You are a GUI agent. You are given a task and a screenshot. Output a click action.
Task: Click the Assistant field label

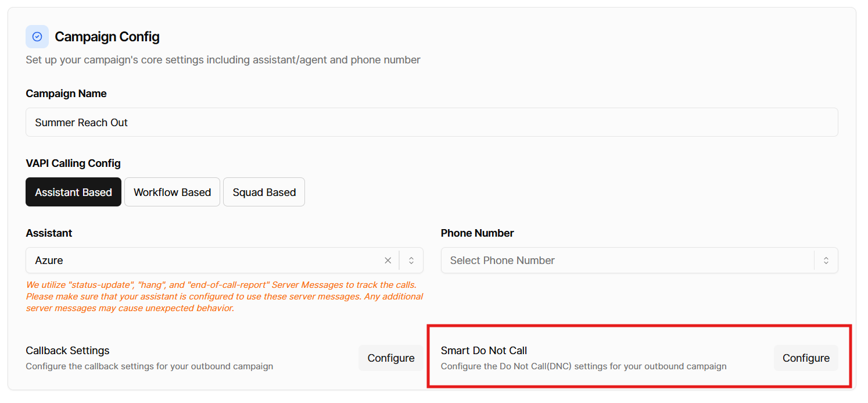49,233
